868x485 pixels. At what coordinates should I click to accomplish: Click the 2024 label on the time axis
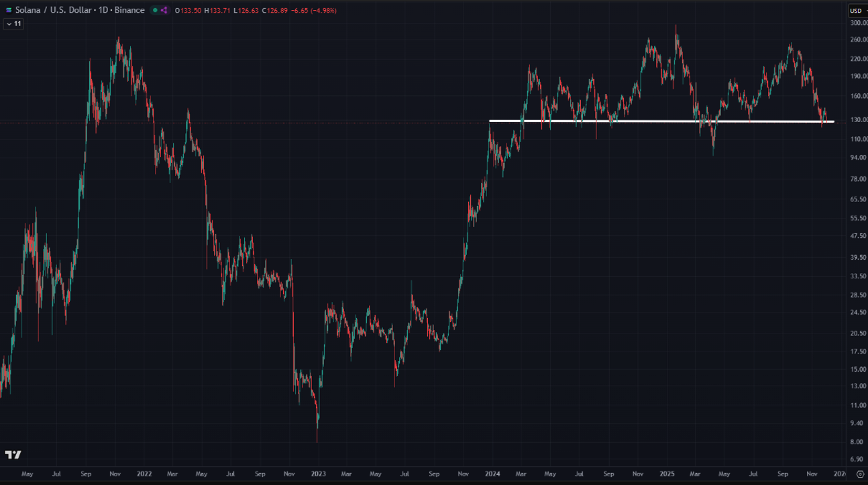tap(493, 474)
